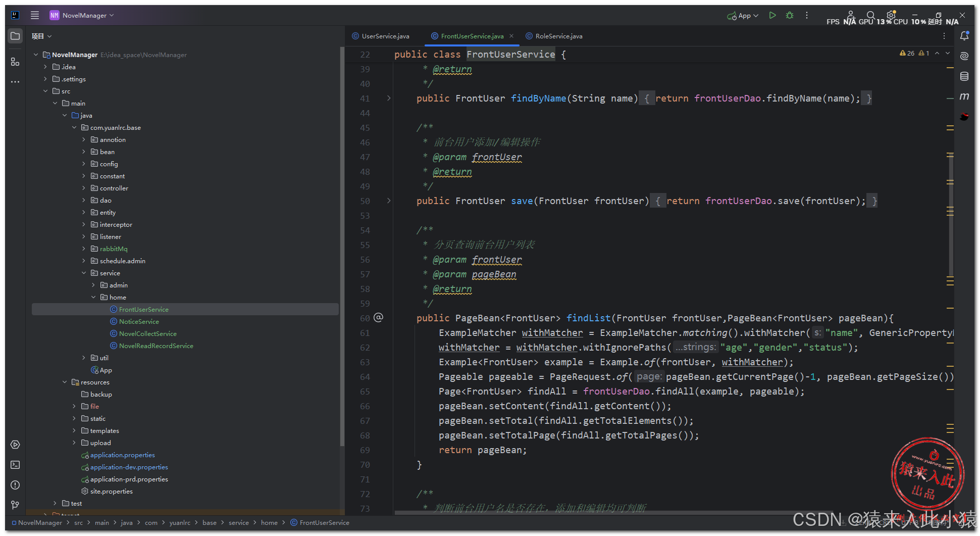Open the Services tool window
The image size is (980, 536).
(15, 445)
